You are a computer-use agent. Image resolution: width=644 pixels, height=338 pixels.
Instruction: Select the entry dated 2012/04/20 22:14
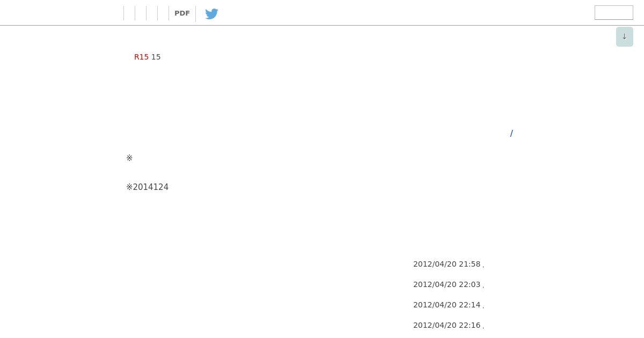[447, 305]
